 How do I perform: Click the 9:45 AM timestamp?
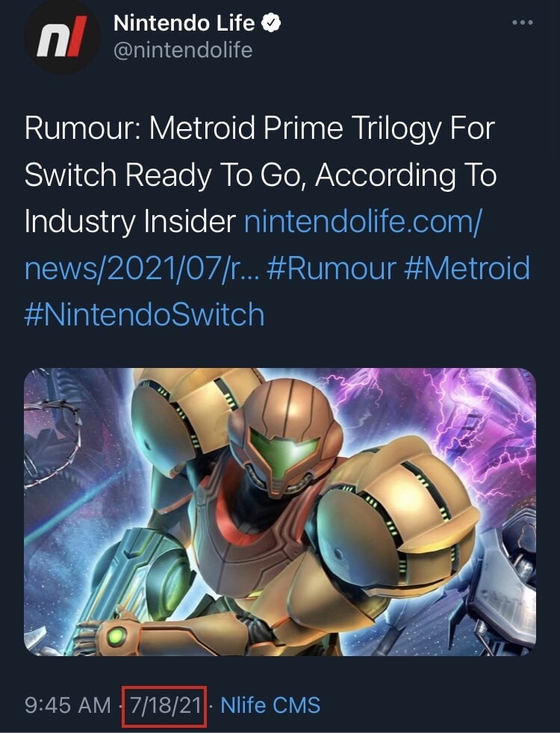pos(68,705)
